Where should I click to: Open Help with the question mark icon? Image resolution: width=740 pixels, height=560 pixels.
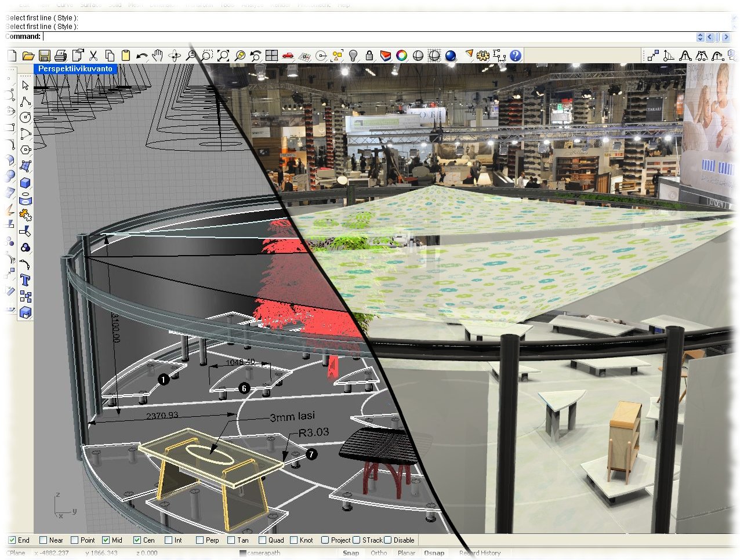515,56
